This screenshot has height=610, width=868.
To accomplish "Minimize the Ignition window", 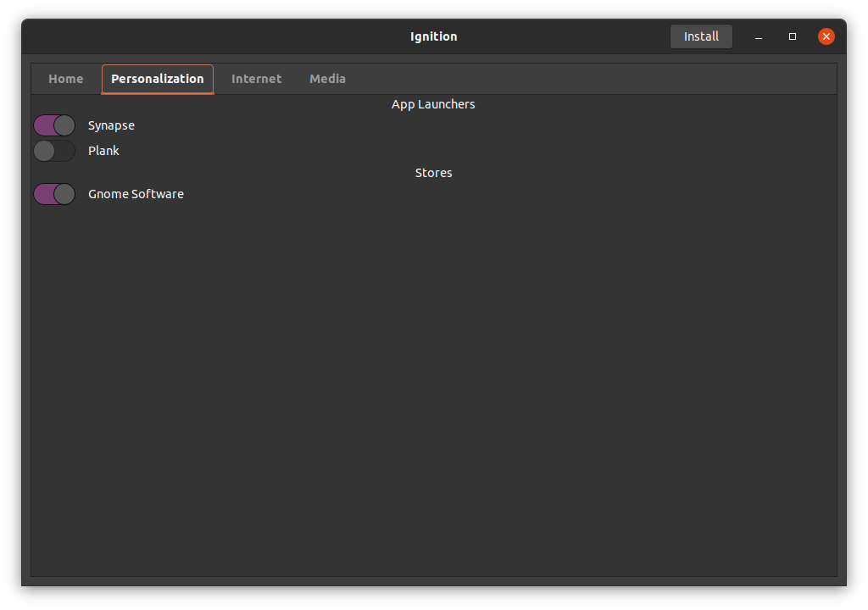I will click(x=757, y=36).
